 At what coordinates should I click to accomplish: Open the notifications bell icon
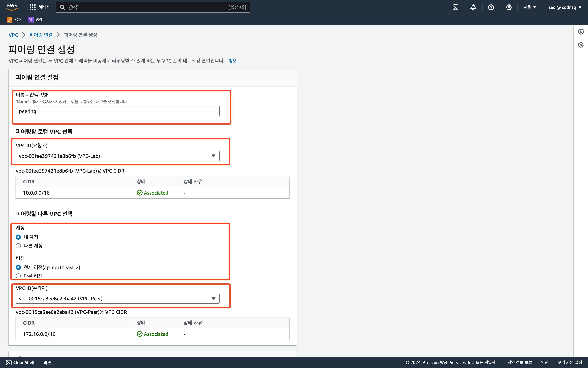coord(473,7)
